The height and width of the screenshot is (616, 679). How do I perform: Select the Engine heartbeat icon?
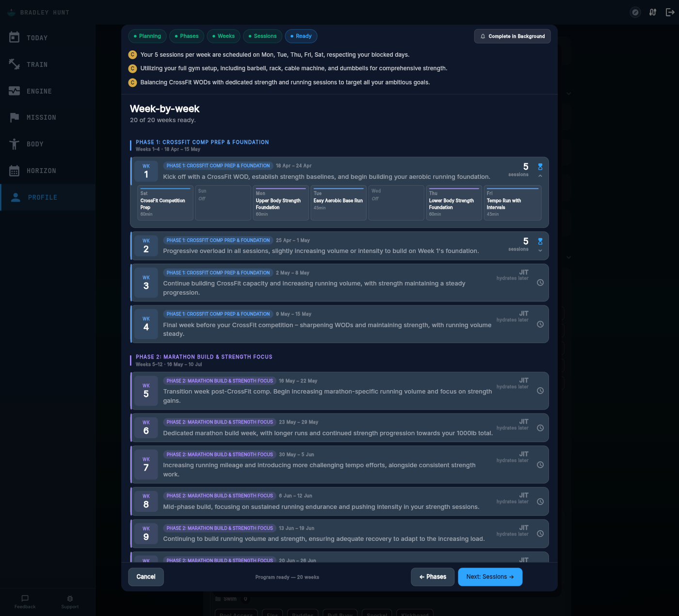[15, 91]
